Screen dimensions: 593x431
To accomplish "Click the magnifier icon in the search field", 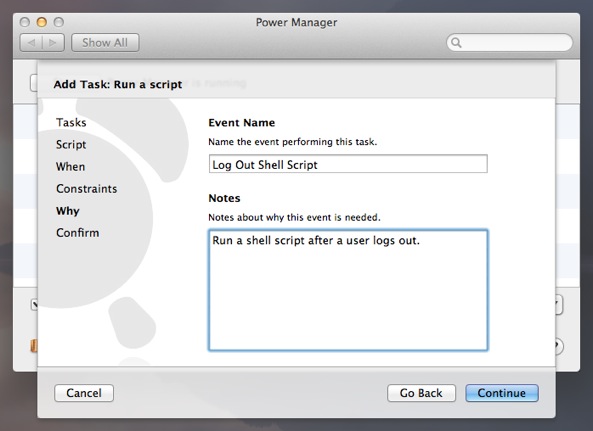I will click(x=456, y=42).
